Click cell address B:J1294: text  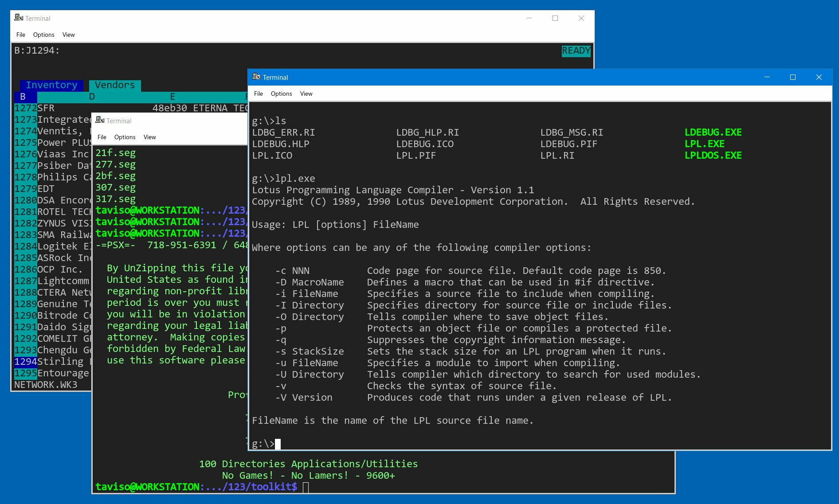(x=37, y=51)
